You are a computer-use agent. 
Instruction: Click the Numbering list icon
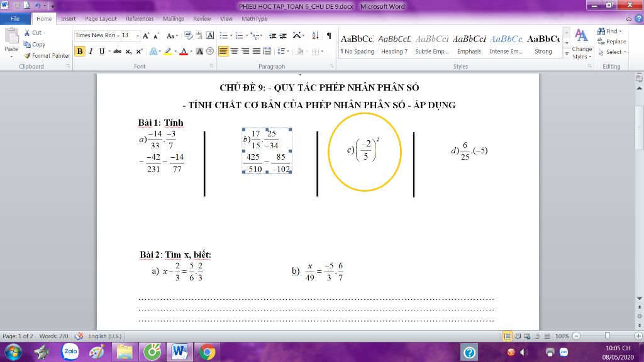point(239,36)
